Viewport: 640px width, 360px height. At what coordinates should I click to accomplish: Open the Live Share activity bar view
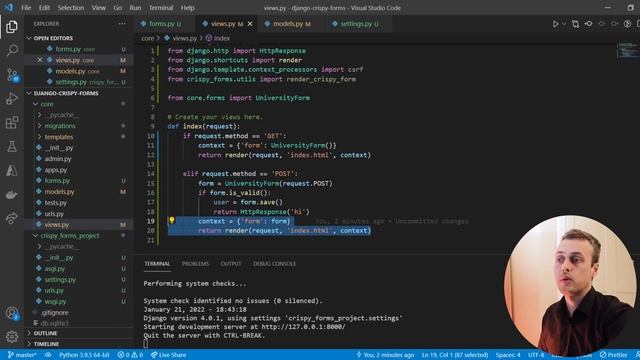pyautogui.click(x=12, y=218)
